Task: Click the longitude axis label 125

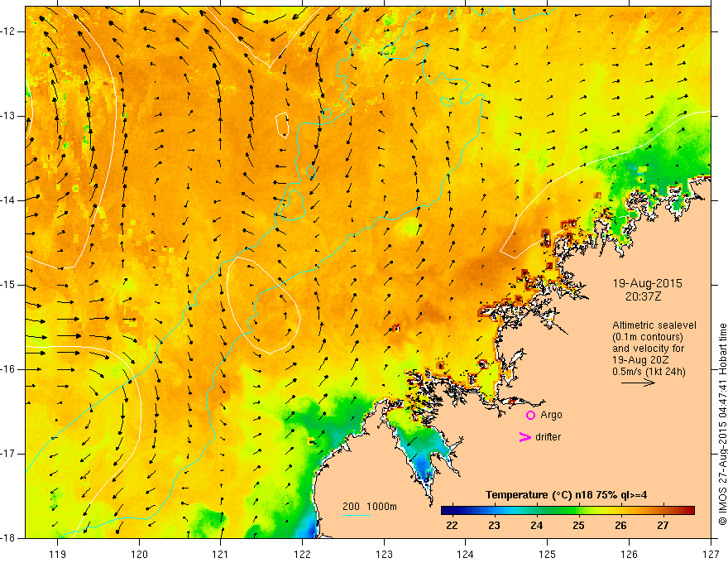Action: pyautogui.click(x=548, y=554)
